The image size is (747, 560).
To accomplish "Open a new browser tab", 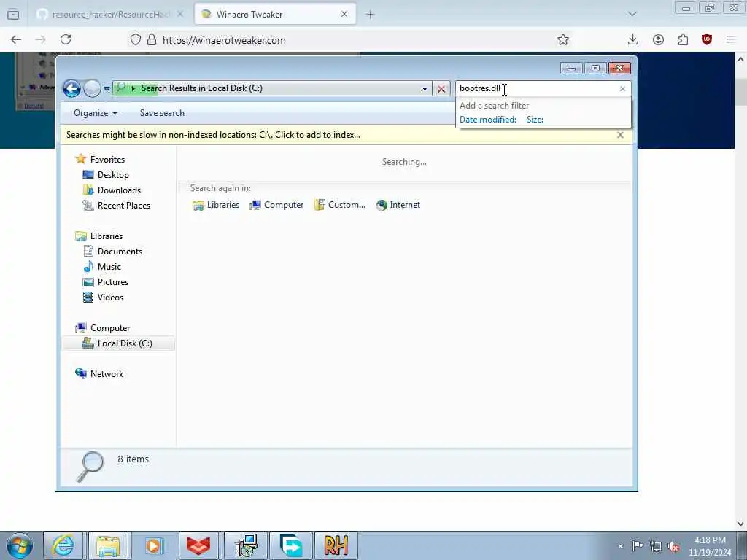I will point(370,15).
